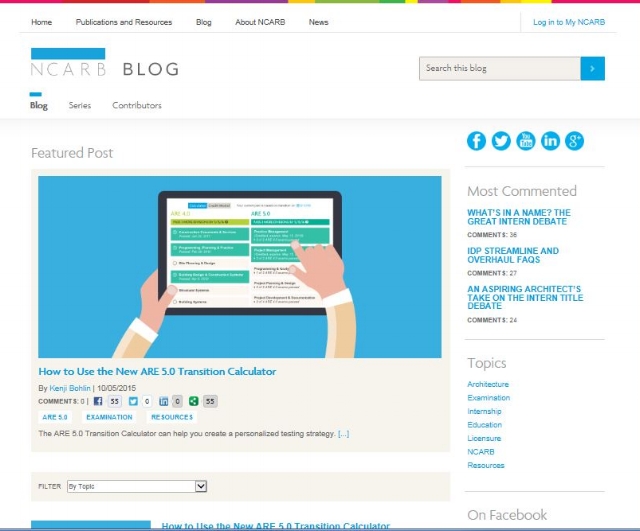Open NCARB Twitter profile icon
Image resolution: width=640 pixels, height=531 pixels.
[x=501, y=141]
